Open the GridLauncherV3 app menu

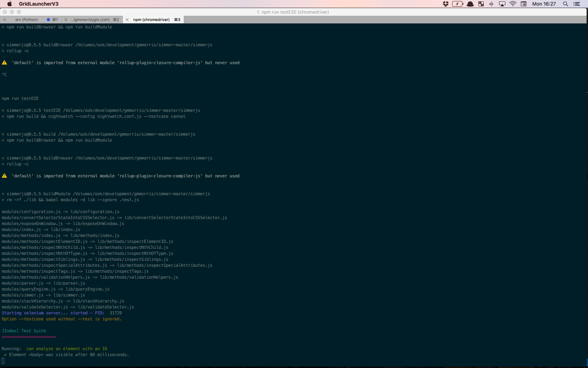click(x=38, y=4)
